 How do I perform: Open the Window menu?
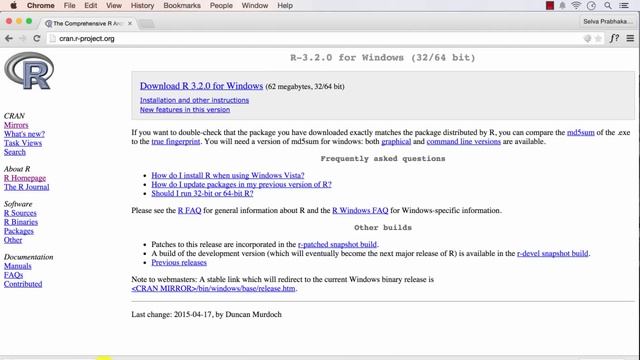click(x=255, y=6)
